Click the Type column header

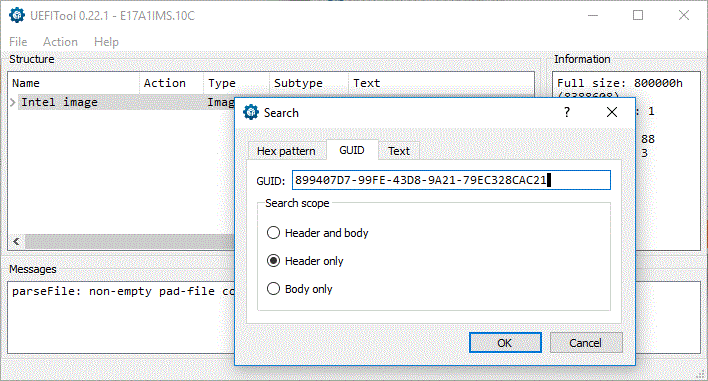pyautogui.click(x=237, y=83)
